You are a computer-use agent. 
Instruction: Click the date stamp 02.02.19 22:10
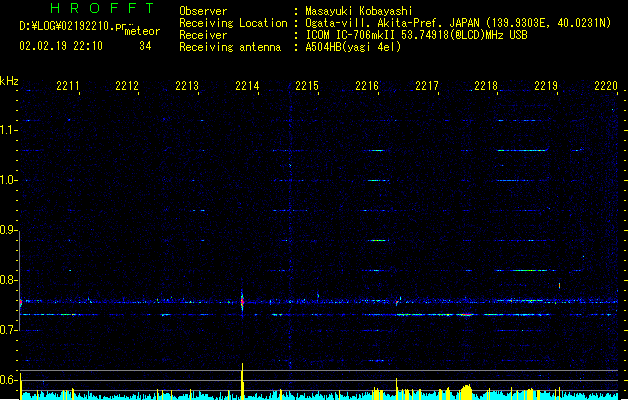[x=61, y=46]
